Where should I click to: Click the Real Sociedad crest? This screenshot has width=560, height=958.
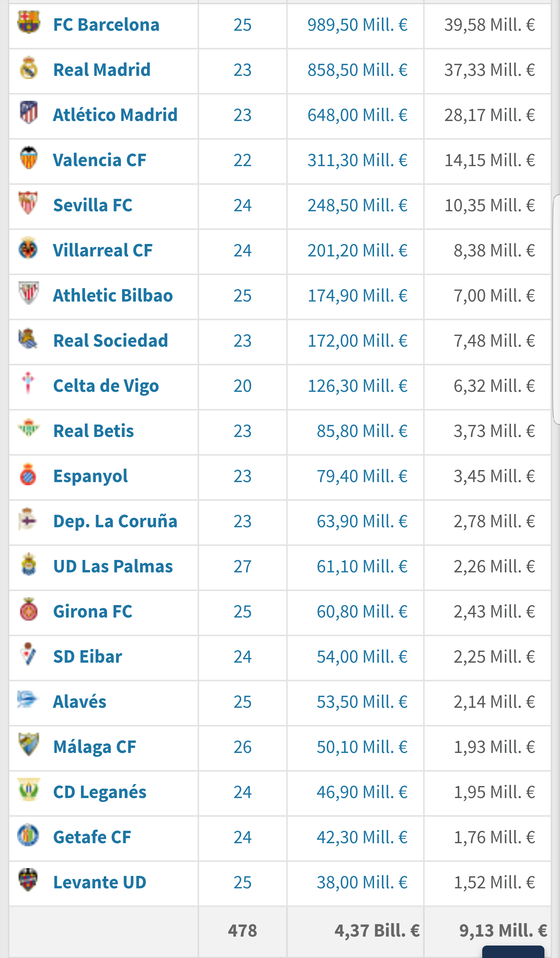[28, 339]
